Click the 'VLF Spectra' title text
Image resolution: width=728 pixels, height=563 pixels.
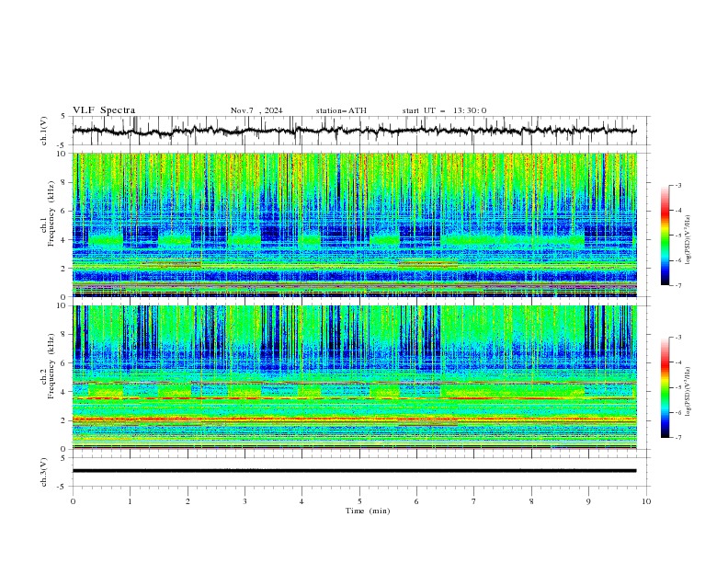[x=104, y=110]
